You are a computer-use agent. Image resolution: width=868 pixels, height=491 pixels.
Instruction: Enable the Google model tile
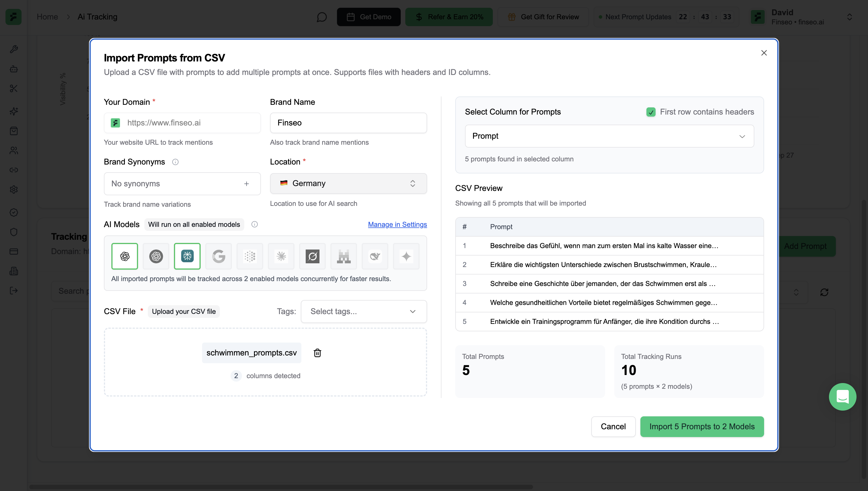coord(218,256)
